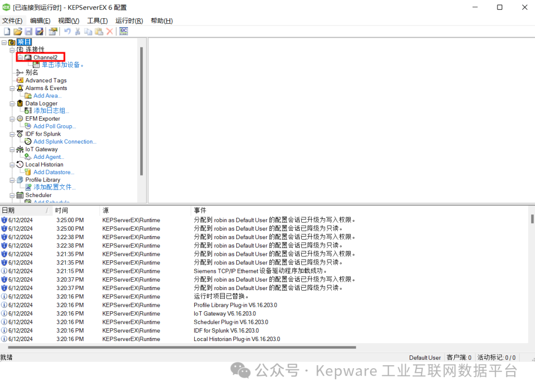
Task: Click the 添加日志组... link
Action: pyautogui.click(x=51, y=111)
